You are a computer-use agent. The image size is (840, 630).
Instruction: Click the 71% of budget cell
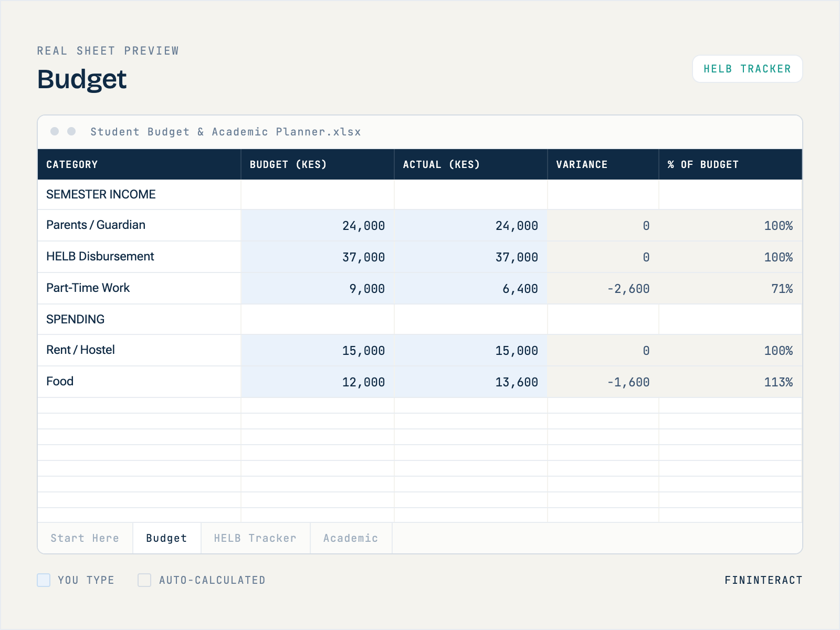coord(731,289)
